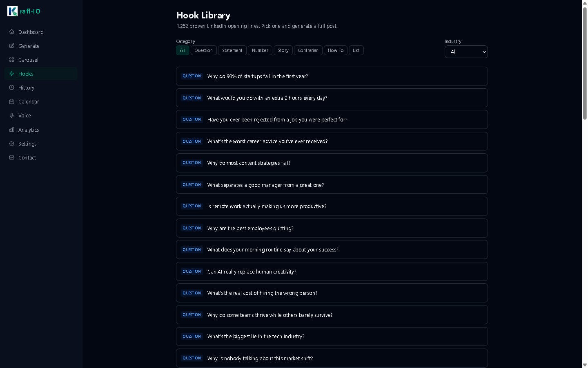Navigate to Analytics
This screenshot has height=368, width=588.
(41, 130)
